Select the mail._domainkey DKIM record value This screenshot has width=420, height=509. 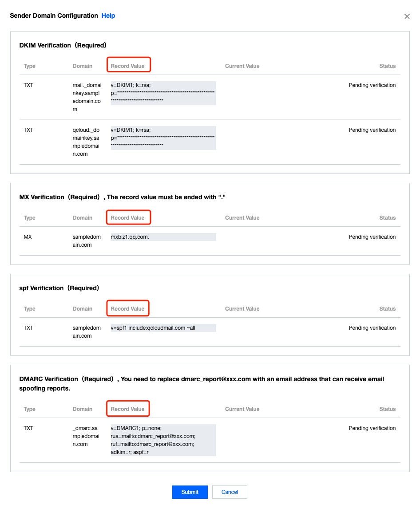pos(163,93)
